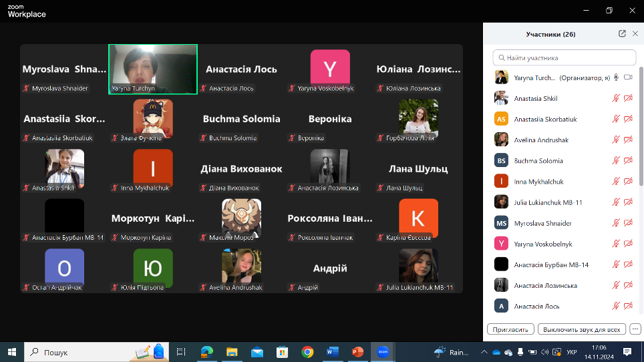Open PowerPoint from the taskbar
This screenshot has height=362, width=644.
357,352
